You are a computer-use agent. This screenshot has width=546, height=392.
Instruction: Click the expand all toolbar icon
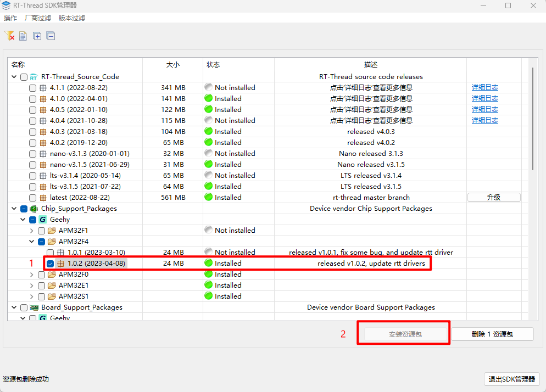(x=37, y=36)
